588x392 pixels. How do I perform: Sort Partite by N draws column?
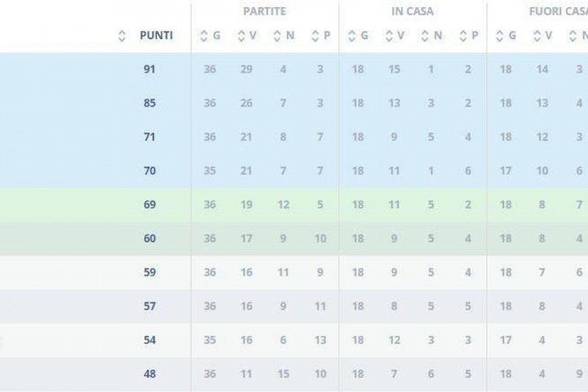(284, 36)
